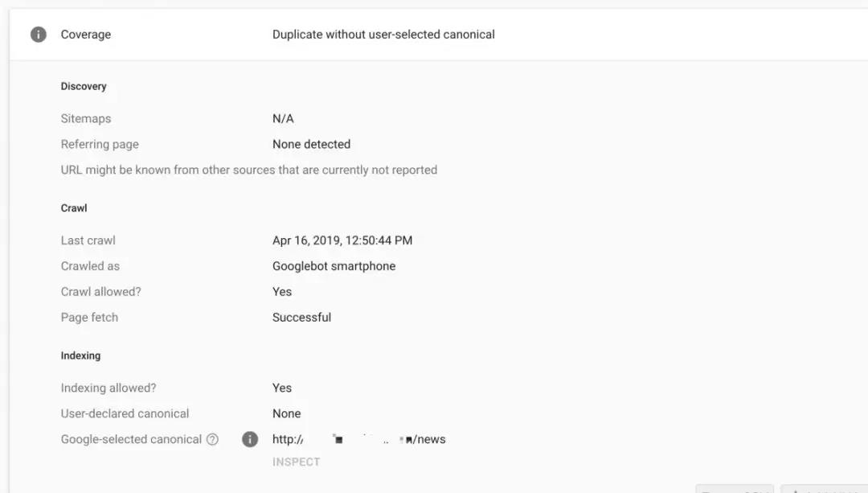
Task: Select the User-declared canonical label
Action: click(125, 413)
